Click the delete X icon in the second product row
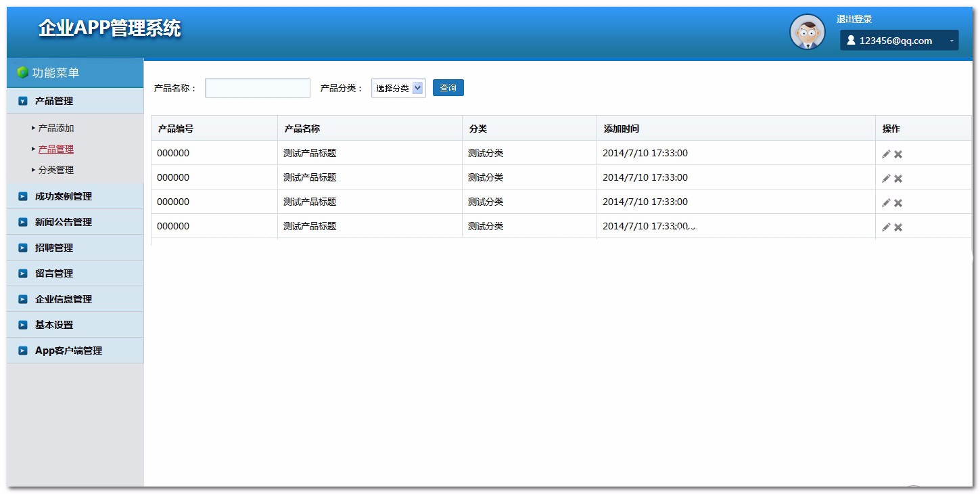The width and height of the screenshot is (980, 494). tap(898, 179)
